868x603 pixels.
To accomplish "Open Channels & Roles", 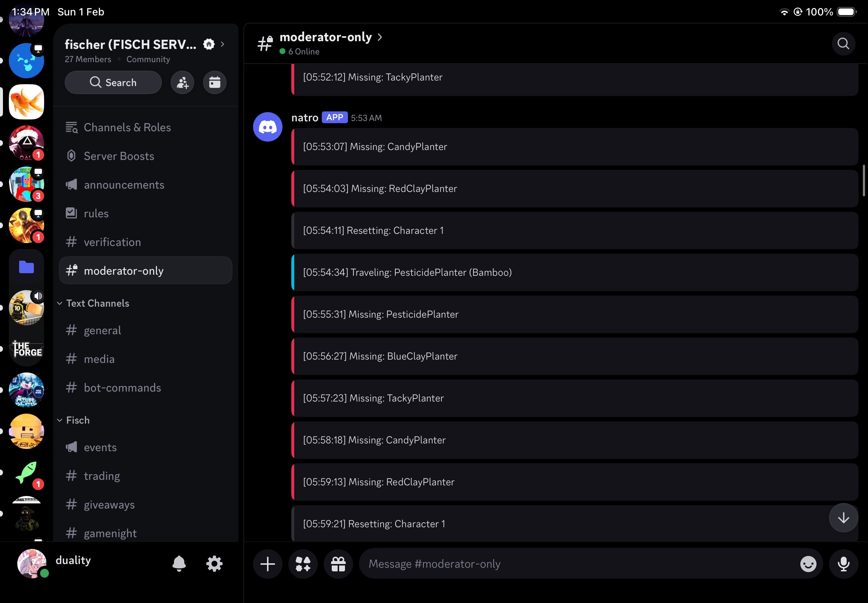I will click(127, 127).
